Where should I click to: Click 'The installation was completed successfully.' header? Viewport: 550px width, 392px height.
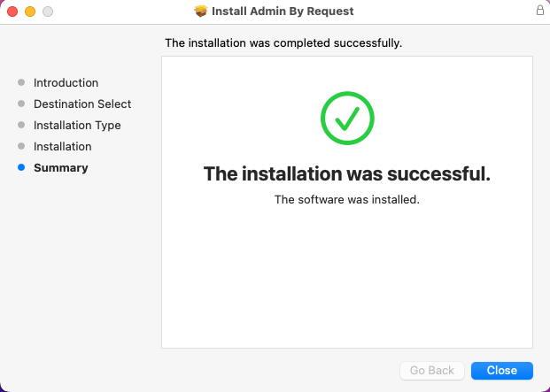[283, 42]
